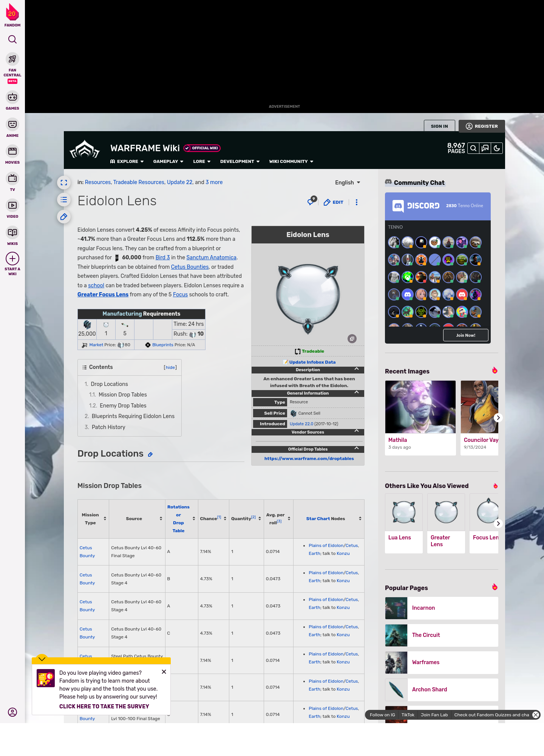
Task: Open the warframe.com droptables link
Action: [x=309, y=459]
